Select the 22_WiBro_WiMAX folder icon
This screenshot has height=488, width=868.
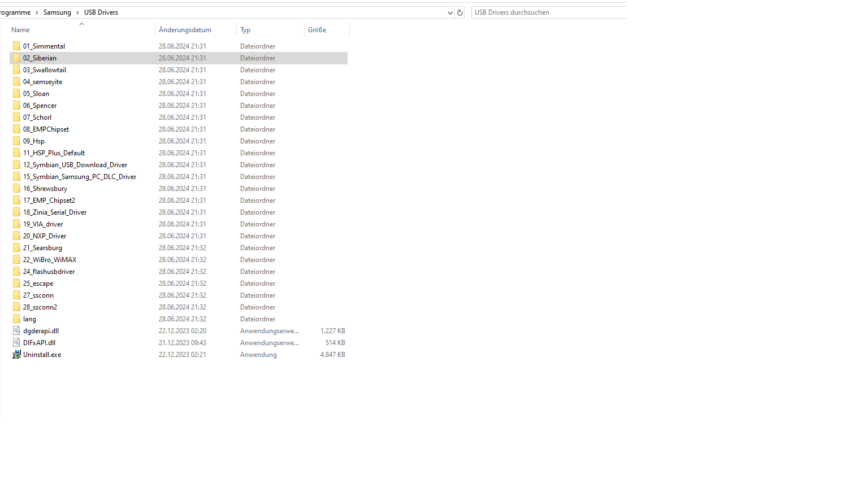click(16, 260)
